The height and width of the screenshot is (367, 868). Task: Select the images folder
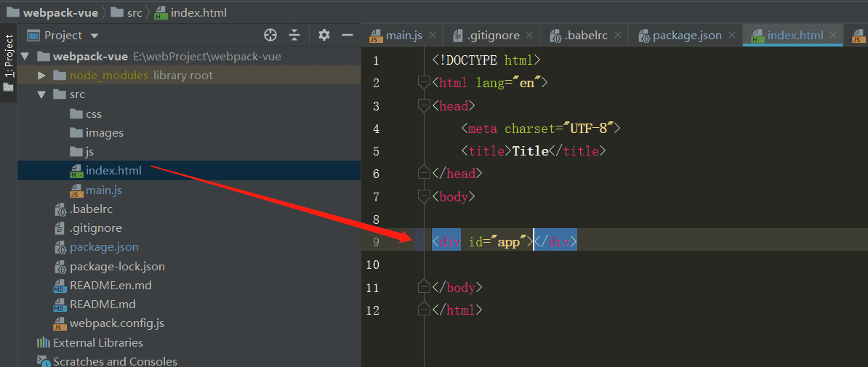click(97, 133)
